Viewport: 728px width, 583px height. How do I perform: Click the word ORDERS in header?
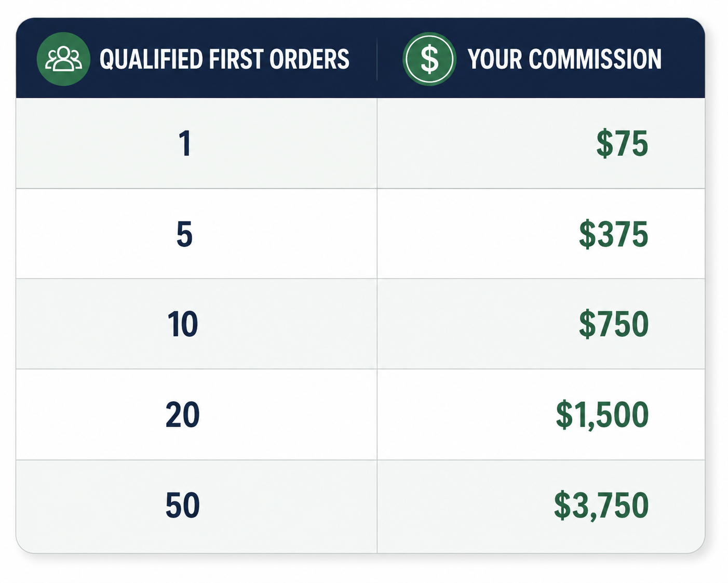click(309, 59)
